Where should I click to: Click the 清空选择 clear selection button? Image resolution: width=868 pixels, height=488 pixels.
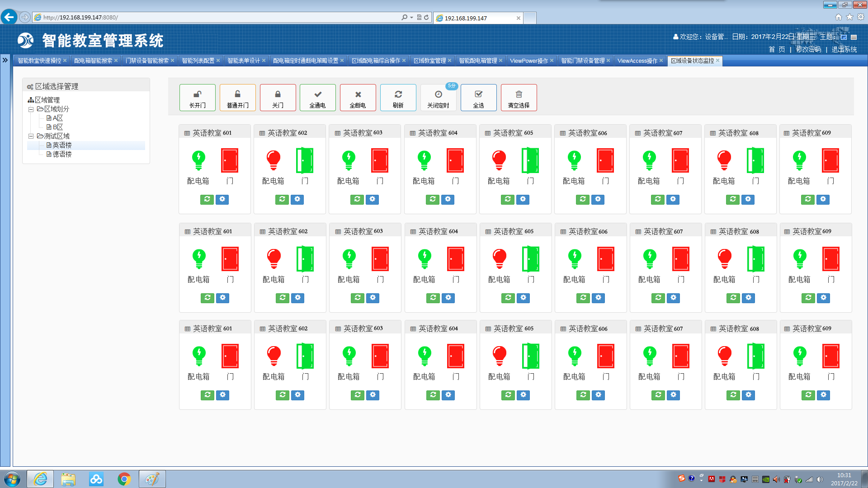point(519,98)
